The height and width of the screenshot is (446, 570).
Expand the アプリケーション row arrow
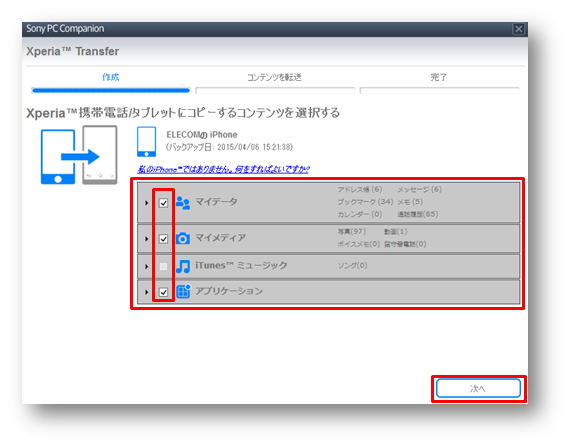pos(146,292)
